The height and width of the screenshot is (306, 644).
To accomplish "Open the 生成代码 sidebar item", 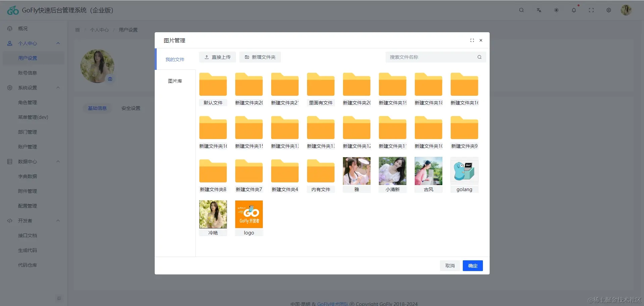I will 34,250.
